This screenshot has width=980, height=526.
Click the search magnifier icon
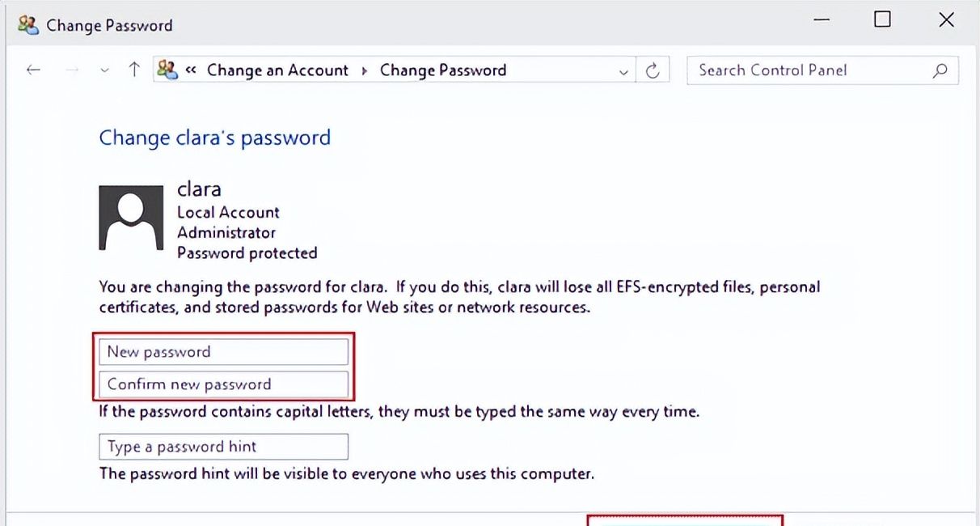(940, 70)
